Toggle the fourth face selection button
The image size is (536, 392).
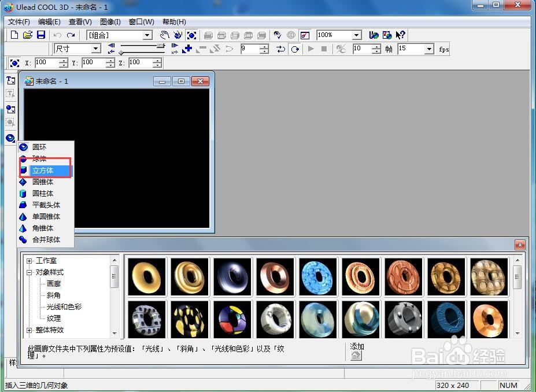[248, 35]
